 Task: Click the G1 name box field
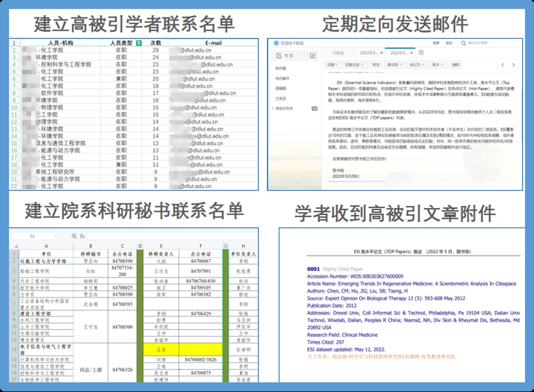pos(32,236)
